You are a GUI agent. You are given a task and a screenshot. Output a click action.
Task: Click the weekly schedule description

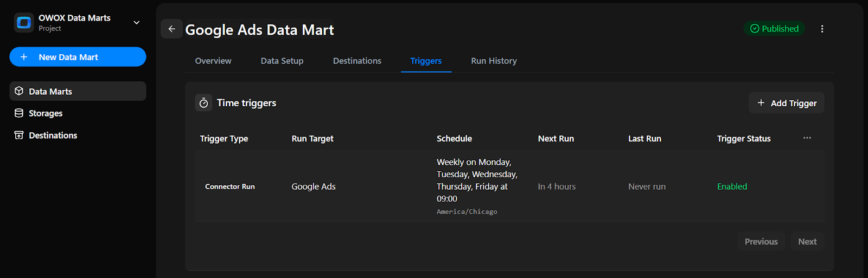tap(477, 180)
